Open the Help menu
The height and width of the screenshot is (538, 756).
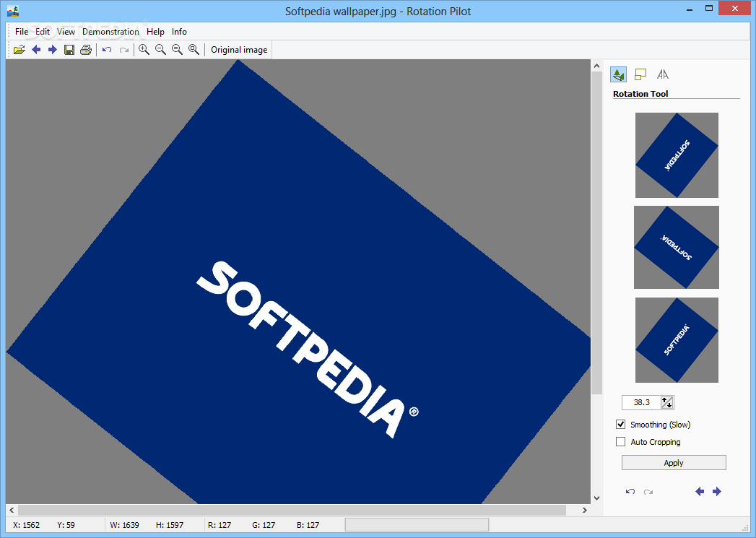click(x=155, y=32)
